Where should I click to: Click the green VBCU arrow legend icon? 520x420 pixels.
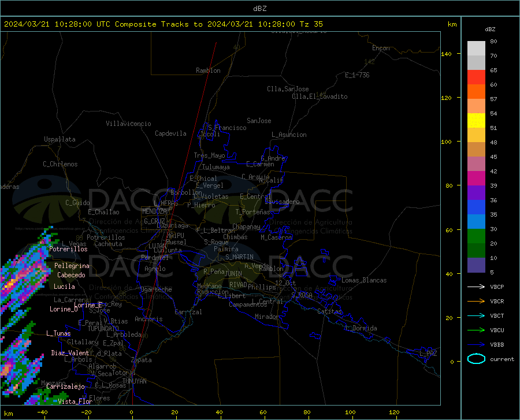(476, 330)
